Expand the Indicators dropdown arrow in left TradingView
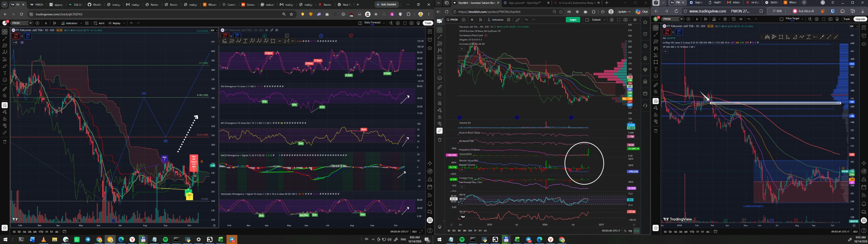The height and width of the screenshot is (244, 868). [x=80, y=23]
